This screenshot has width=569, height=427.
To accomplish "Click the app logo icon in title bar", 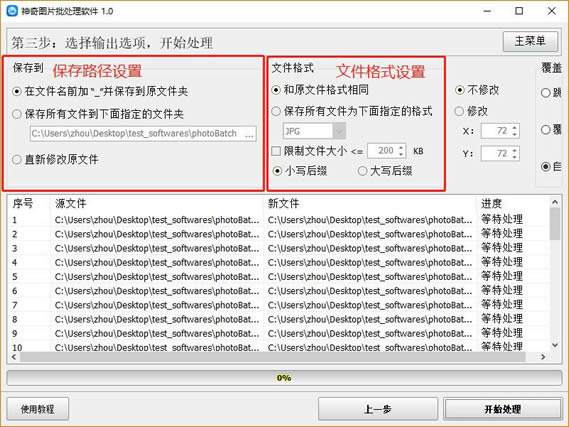I will 12,11.
